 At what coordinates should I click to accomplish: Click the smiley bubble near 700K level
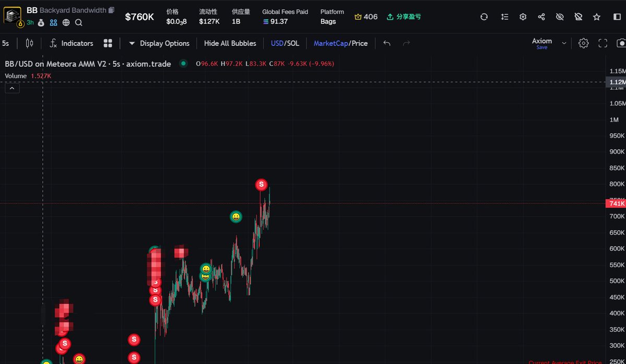pyautogui.click(x=236, y=217)
